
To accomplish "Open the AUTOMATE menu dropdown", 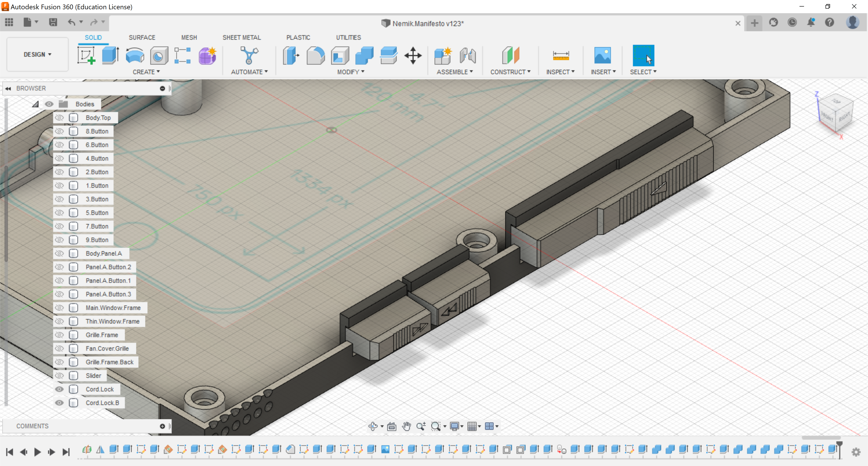I will tap(249, 72).
